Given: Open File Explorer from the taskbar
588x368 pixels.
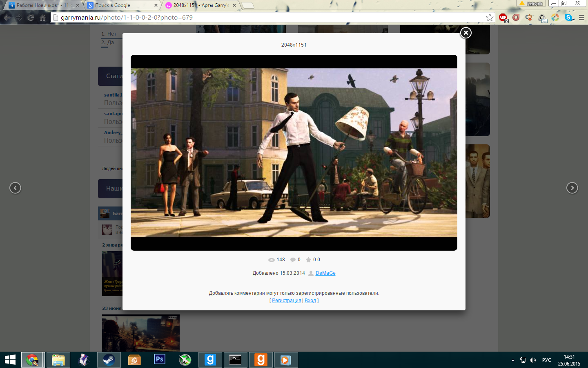Looking at the screenshot, I should (x=58, y=360).
